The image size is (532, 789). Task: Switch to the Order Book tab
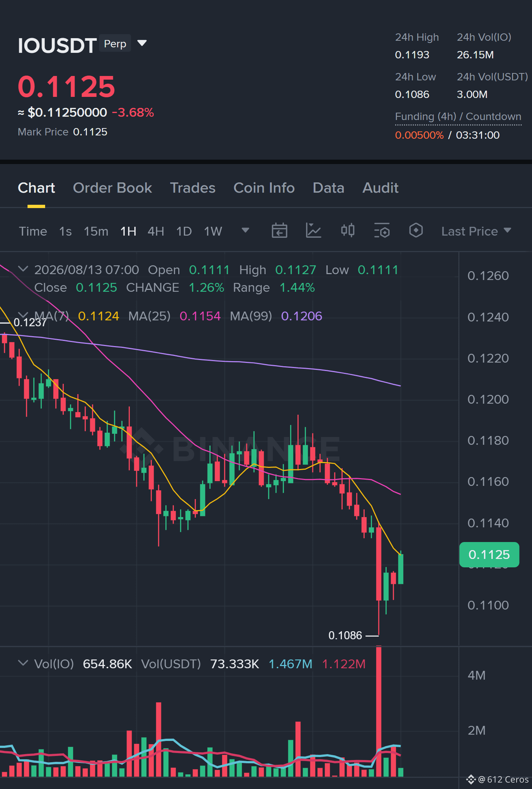tap(112, 188)
